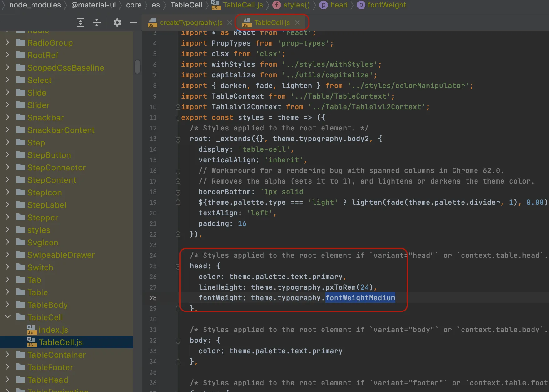Viewport: 549px width, 392px height.
Task: Expand the Snackbar folder arrow
Action: click(x=8, y=117)
